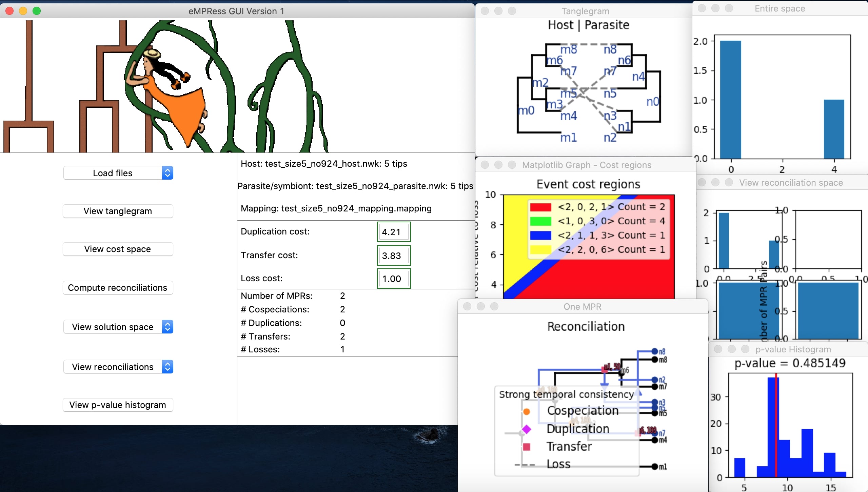Image resolution: width=868 pixels, height=492 pixels.
Task: Close the eMPRess GUI main window
Action: (9, 11)
